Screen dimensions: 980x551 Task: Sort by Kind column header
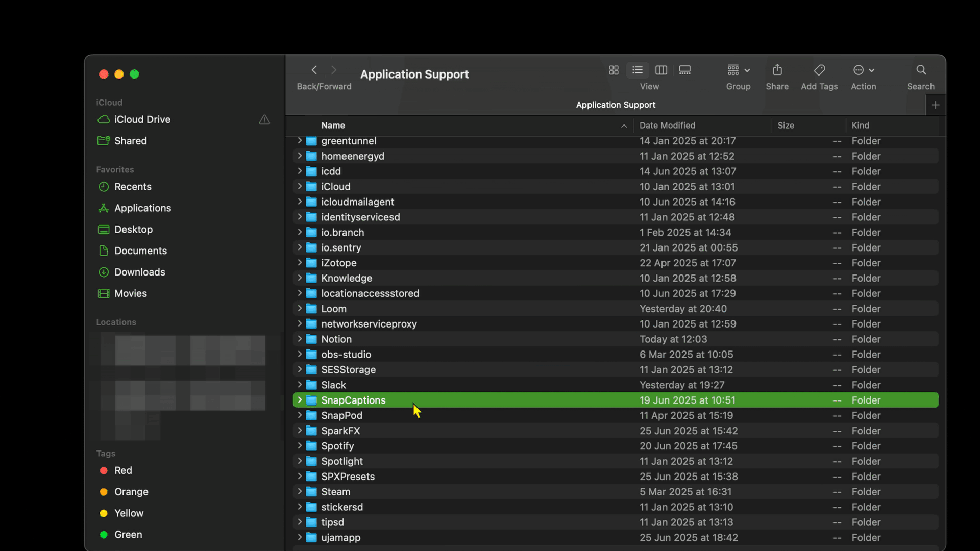860,126
